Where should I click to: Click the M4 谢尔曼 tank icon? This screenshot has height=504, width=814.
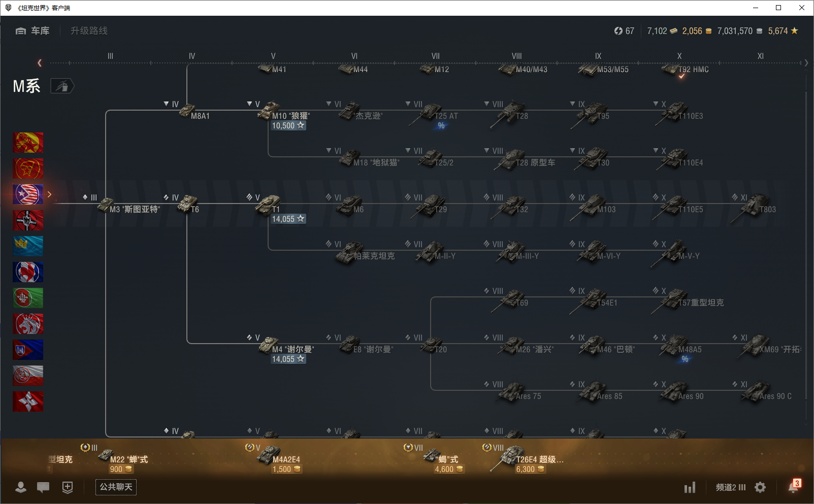pos(268,345)
